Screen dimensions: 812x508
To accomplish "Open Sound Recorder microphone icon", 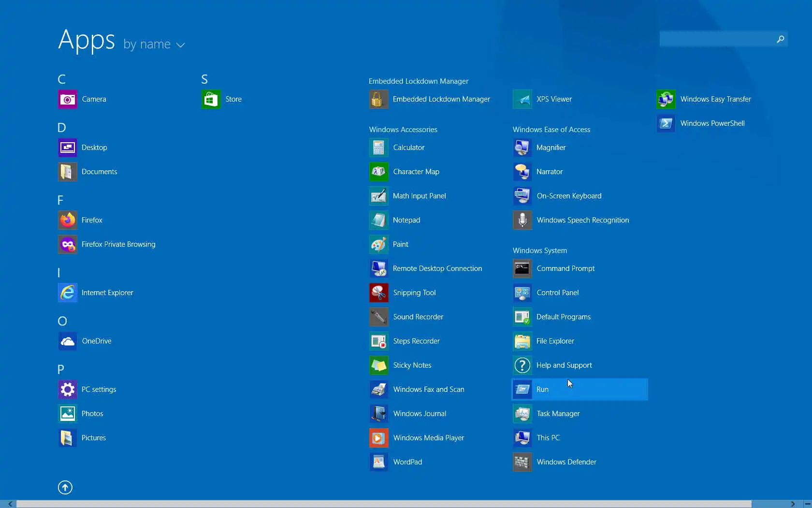I will (379, 317).
